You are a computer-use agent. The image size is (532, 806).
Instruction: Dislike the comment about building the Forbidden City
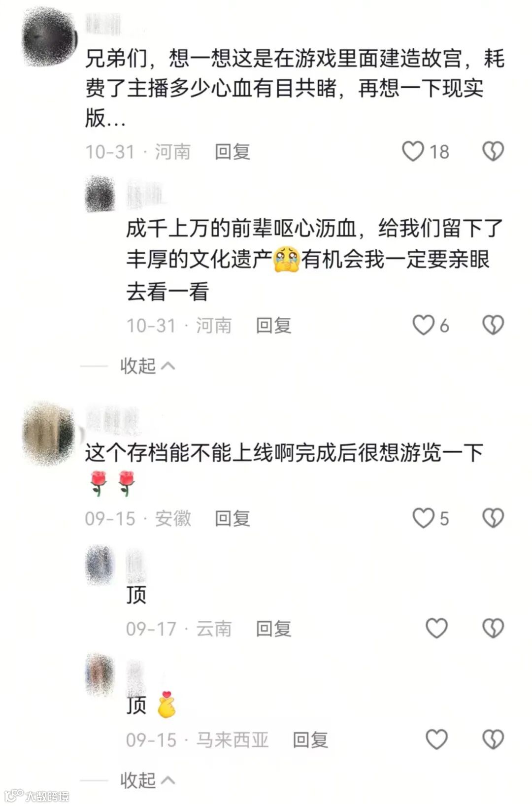(x=493, y=151)
